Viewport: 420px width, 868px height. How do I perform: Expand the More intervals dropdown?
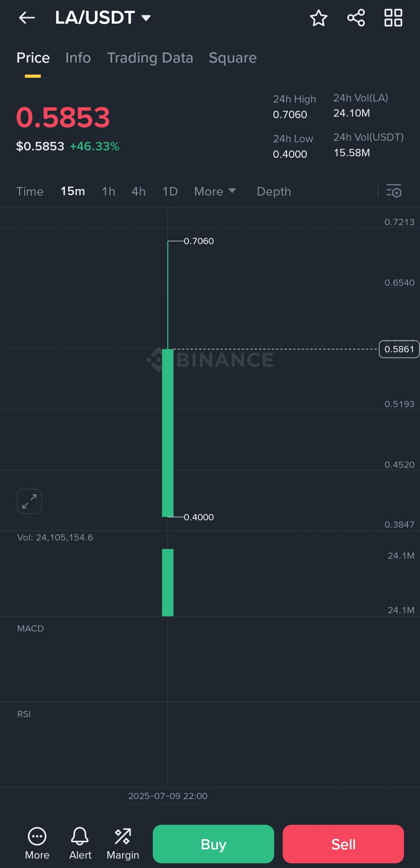click(215, 191)
